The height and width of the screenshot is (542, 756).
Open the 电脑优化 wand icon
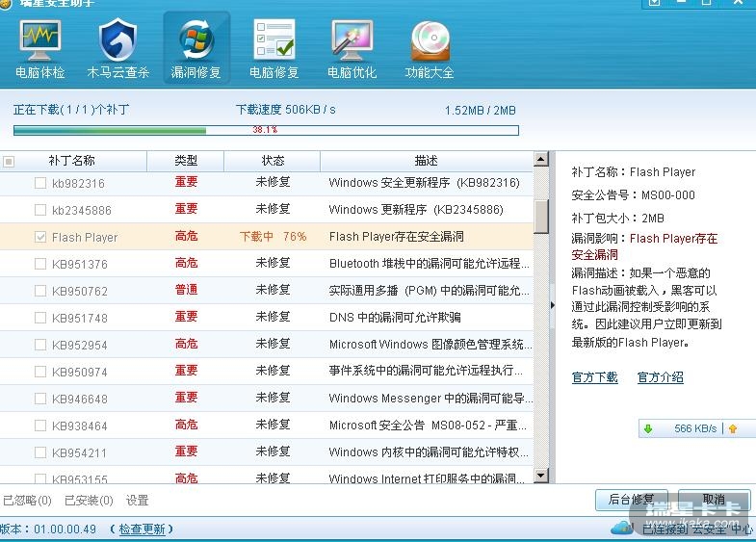coord(352,39)
